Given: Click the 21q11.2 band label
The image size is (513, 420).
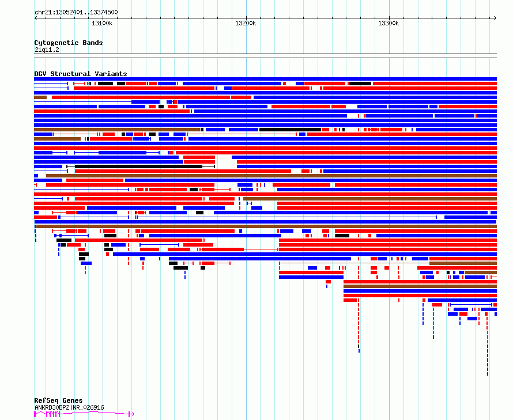Looking at the screenshot, I should tap(47, 50).
